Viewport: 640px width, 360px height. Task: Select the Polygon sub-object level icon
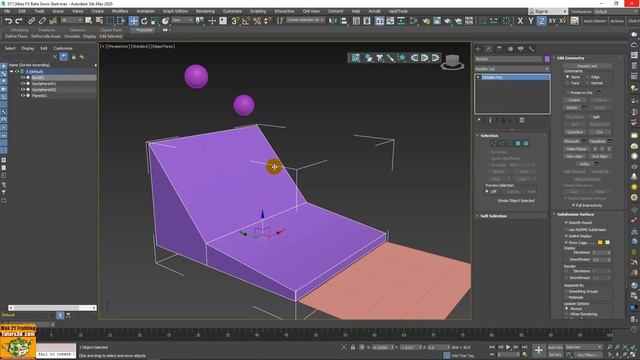[x=518, y=143]
